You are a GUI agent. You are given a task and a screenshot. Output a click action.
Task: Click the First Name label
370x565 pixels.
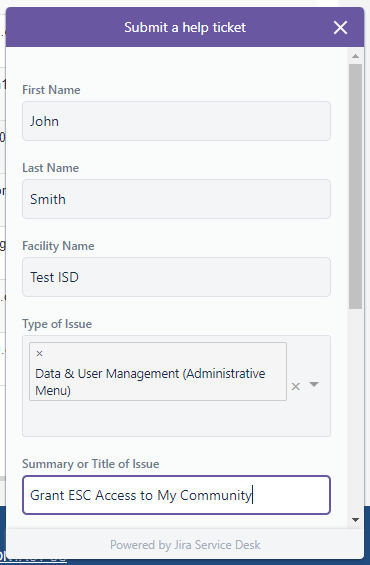click(51, 90)
